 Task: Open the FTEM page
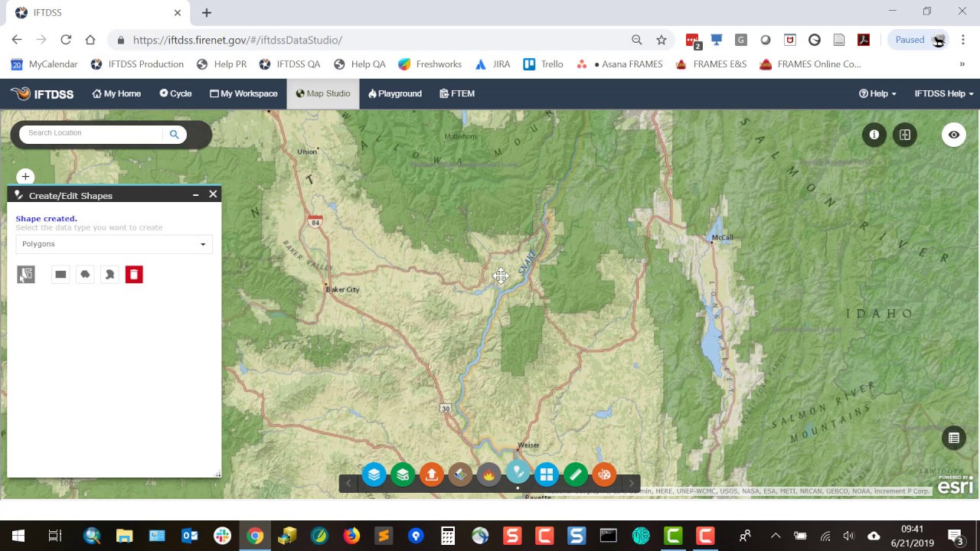coord(457,93)
